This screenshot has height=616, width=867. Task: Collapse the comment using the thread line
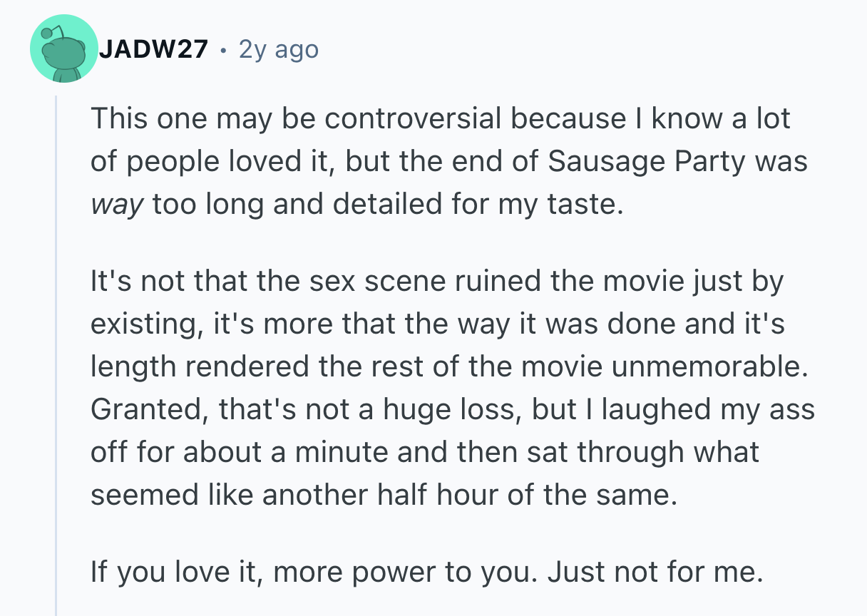click(56, 356)
